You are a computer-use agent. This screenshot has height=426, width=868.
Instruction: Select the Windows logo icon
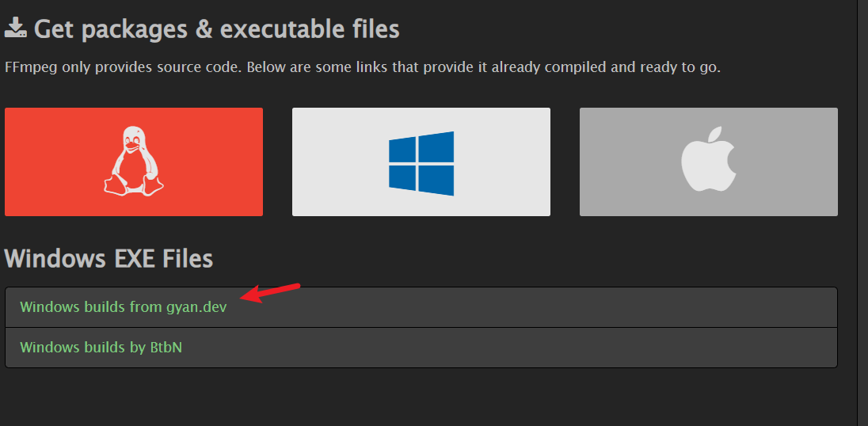[x=421, y=163]
